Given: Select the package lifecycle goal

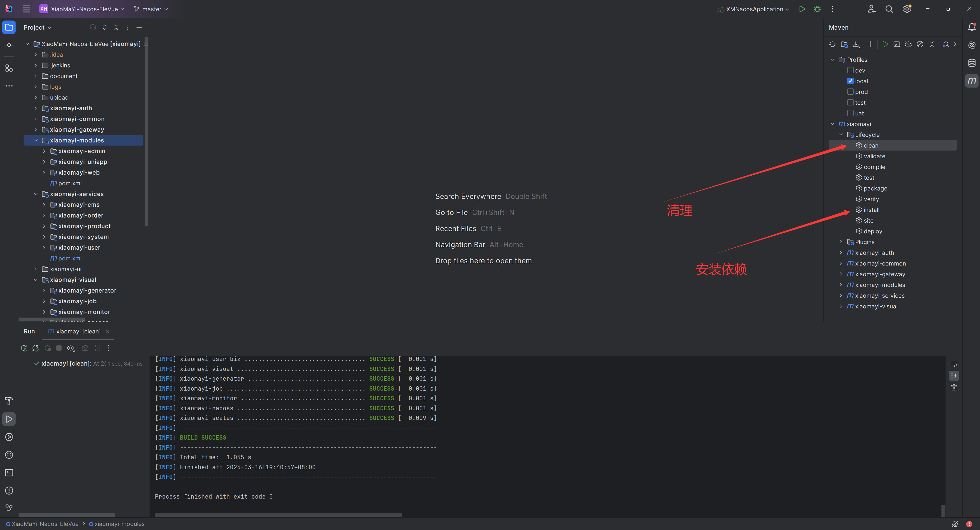Looking at the screenshot, I should [x=875, y=188].
